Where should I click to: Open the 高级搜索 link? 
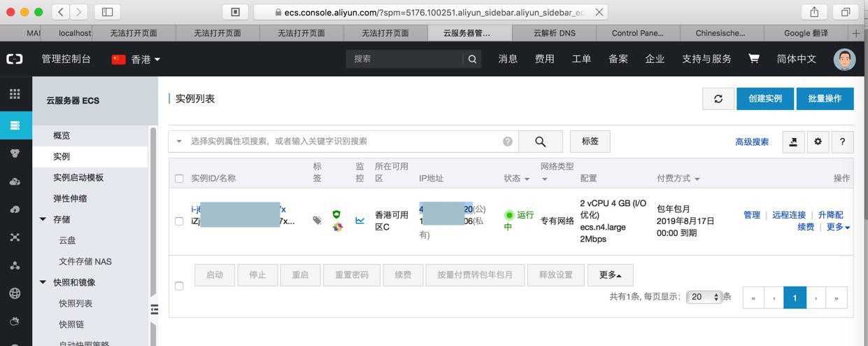pyautogui.click(x=752, y=141)
